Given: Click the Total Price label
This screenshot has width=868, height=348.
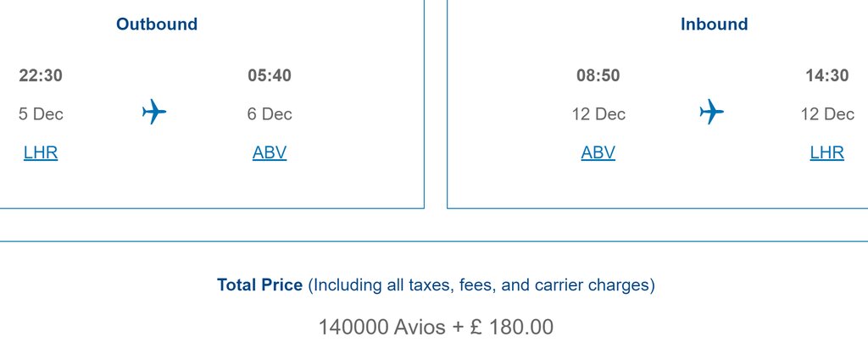Looking at the screenshot, I should coord(259,285).
